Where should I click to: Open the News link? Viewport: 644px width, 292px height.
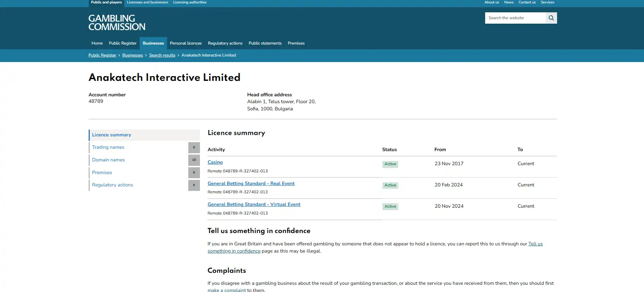coord(509,2)
